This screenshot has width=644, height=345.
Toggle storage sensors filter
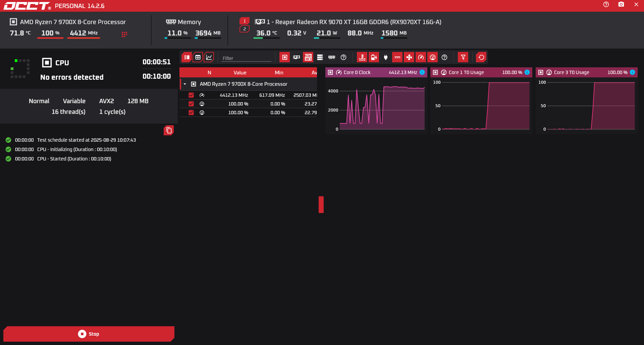click(x=320, y=57)
